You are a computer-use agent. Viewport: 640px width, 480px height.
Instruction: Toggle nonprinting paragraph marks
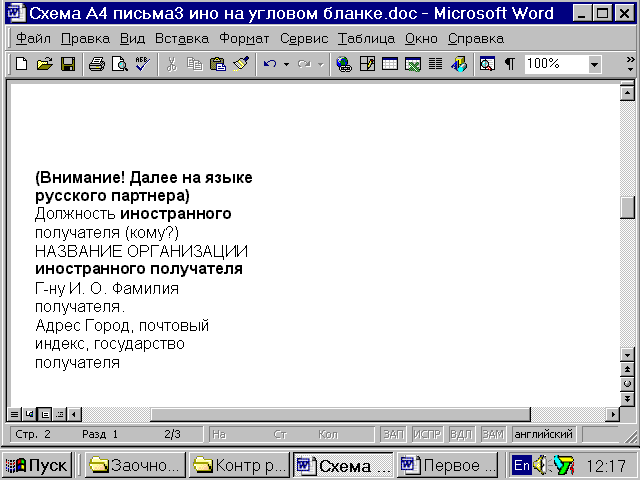pos(510,64)
